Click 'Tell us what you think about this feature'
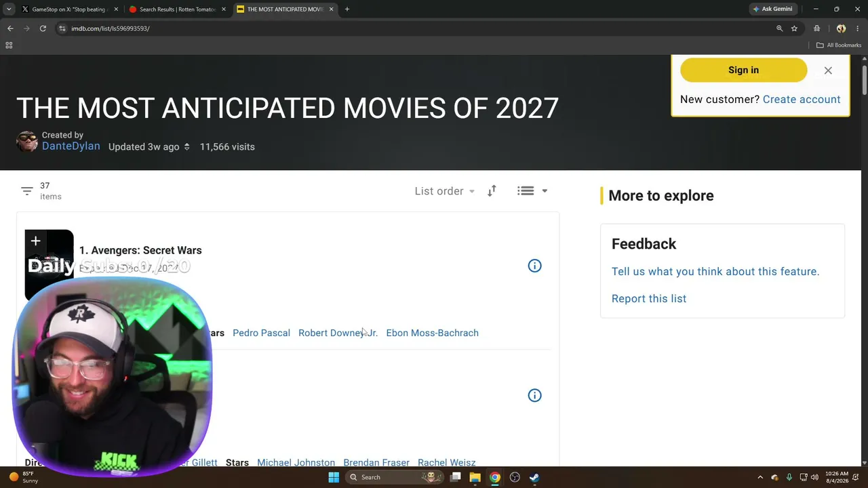Image resolution: width=868 pixels, height=488 pixels. click(x=715, y=272)
